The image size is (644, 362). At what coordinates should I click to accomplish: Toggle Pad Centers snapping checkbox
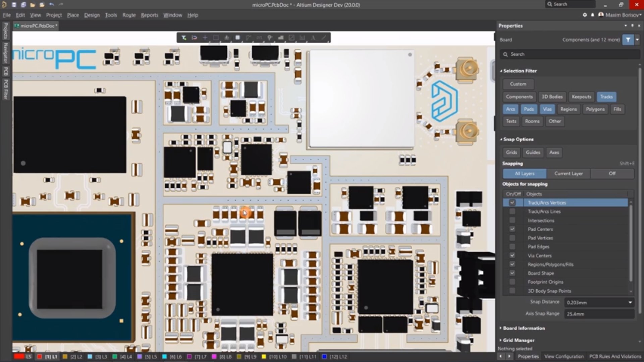(x=512, y=229)
